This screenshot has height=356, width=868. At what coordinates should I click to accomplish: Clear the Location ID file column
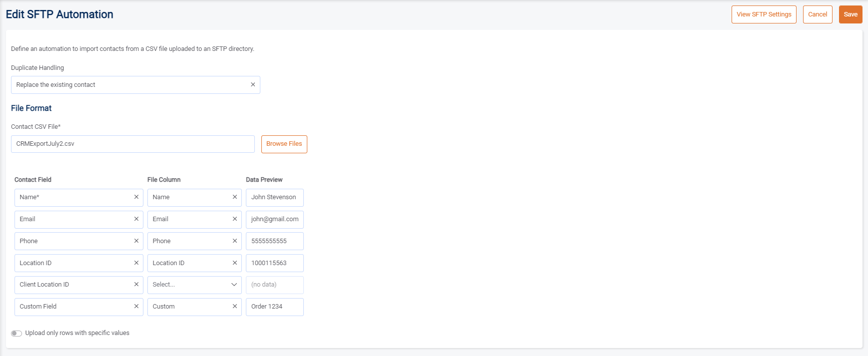pos(235,263)
